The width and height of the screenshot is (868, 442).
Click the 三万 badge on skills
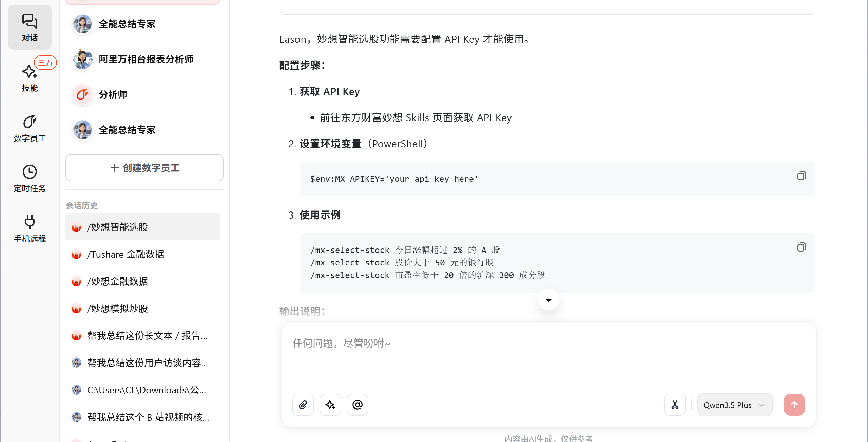45,62
